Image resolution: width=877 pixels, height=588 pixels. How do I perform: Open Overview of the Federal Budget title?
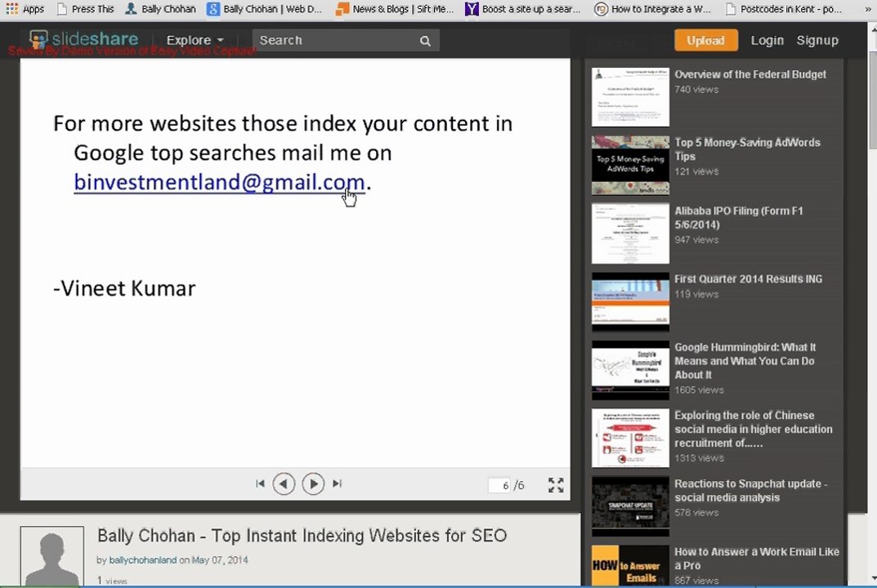pos(750,74)
